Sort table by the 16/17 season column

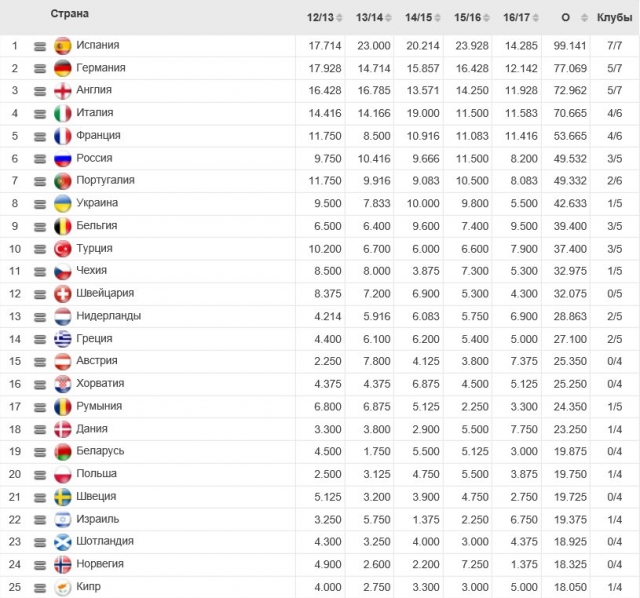tap(523, 18)
